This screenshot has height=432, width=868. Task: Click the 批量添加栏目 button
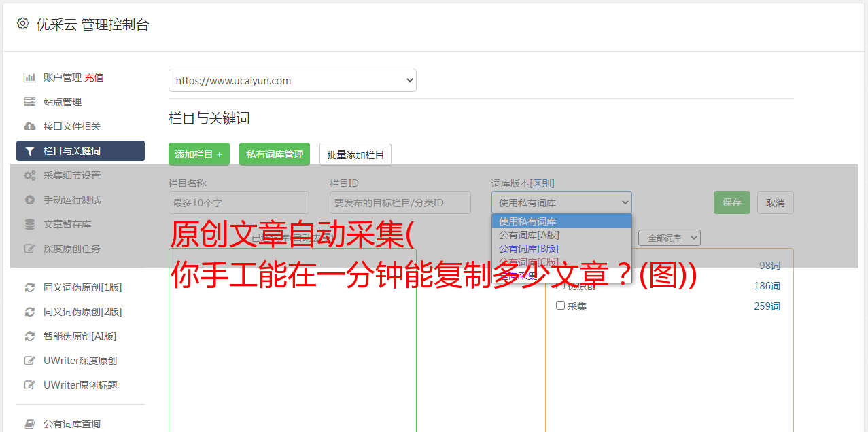coord(355,154)
